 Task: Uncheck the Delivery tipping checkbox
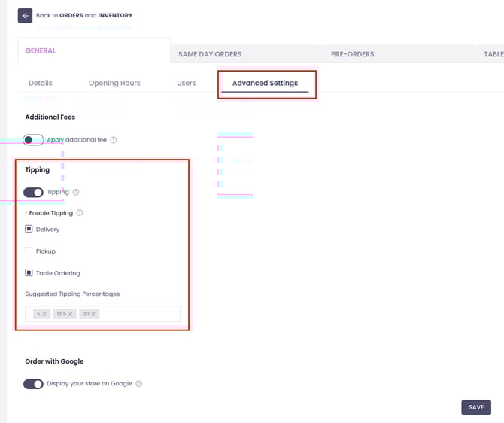(29, 229)
